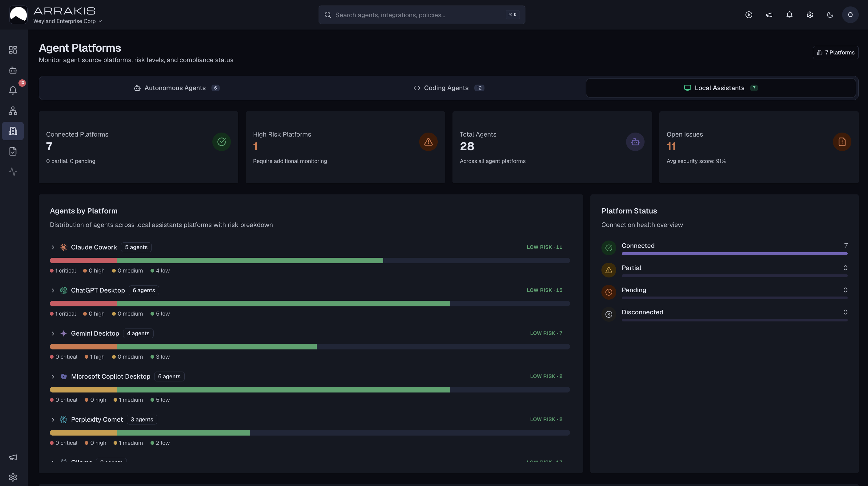
Task: Click the 6 agents badge for ChatGPT Desktop
Action: tap(144, 290)
